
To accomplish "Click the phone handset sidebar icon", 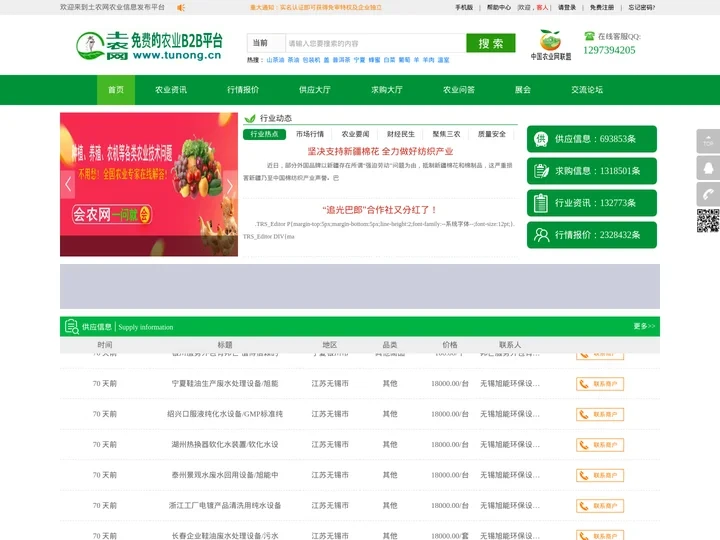I will (708, 194).
